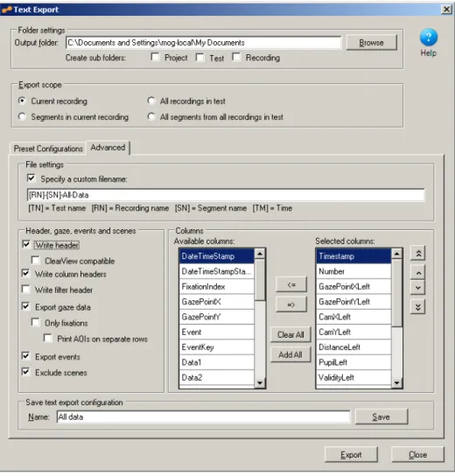Click the custom filename text field

[x=226, y=195]
